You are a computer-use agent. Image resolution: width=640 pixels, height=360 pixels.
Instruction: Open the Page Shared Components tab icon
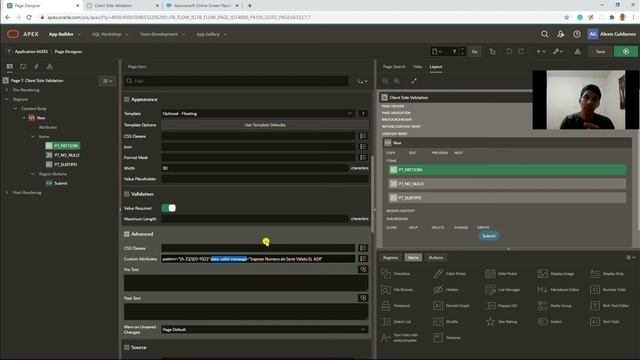(50, 67)
